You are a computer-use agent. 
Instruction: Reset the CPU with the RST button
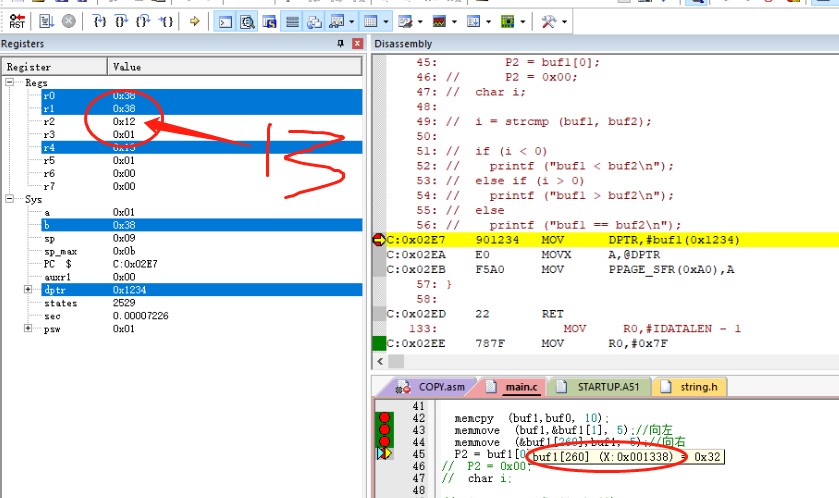click(17, 21)
